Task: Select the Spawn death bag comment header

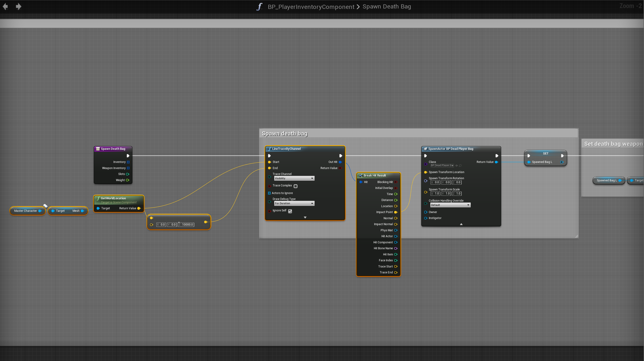Action: (284, 134)
